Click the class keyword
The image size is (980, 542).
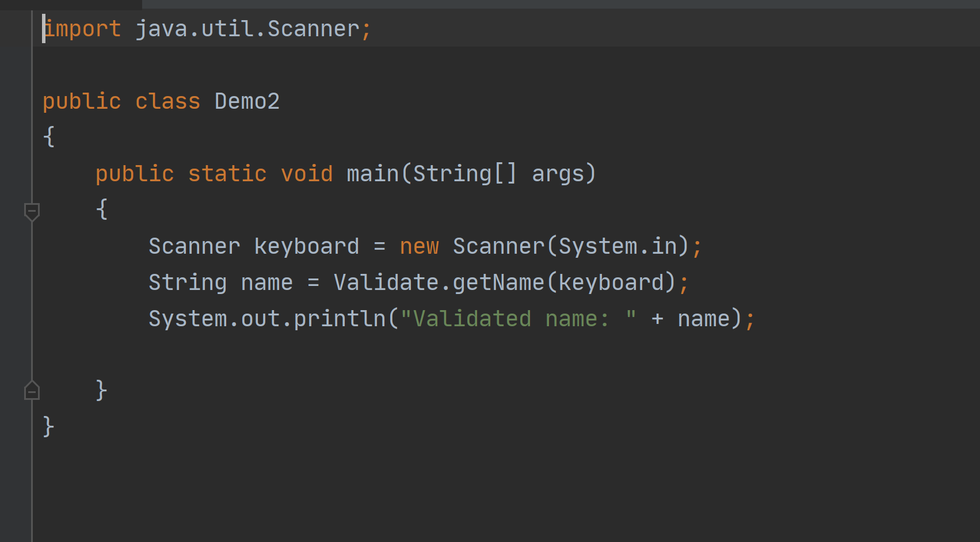167,101
